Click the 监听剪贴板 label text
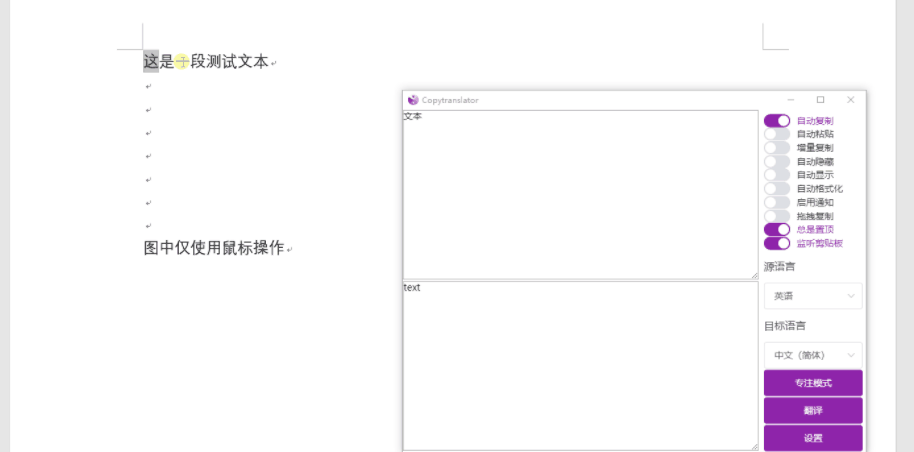The width and height of the screenshot is (914, 452). coord(820,243)
